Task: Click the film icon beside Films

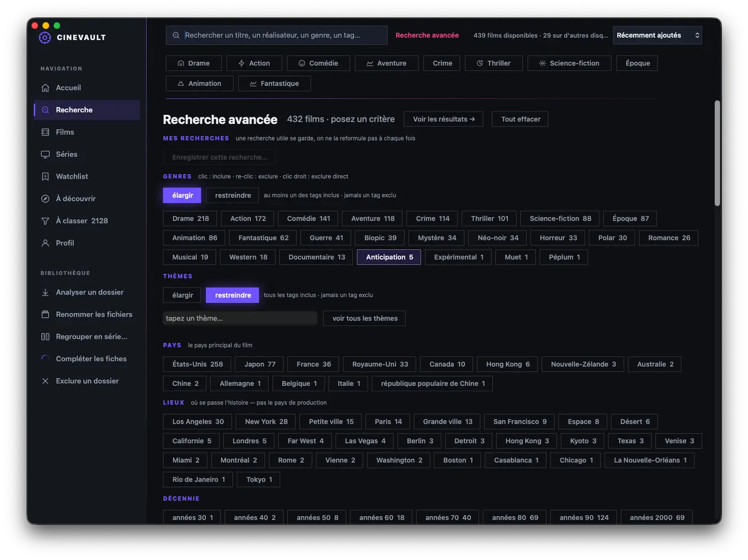Action: click(x=45, y=132)
